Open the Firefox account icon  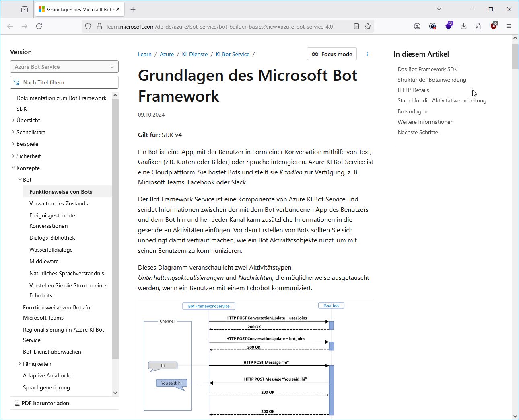(417, 26)
